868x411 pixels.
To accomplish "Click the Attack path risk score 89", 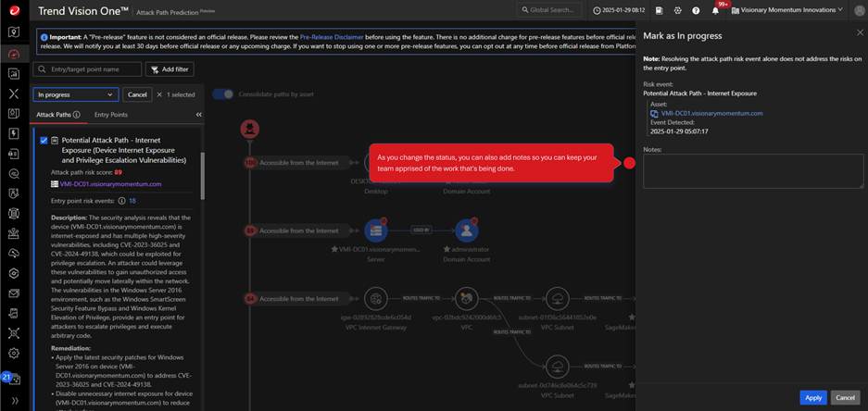I will [x=118, y=172].
